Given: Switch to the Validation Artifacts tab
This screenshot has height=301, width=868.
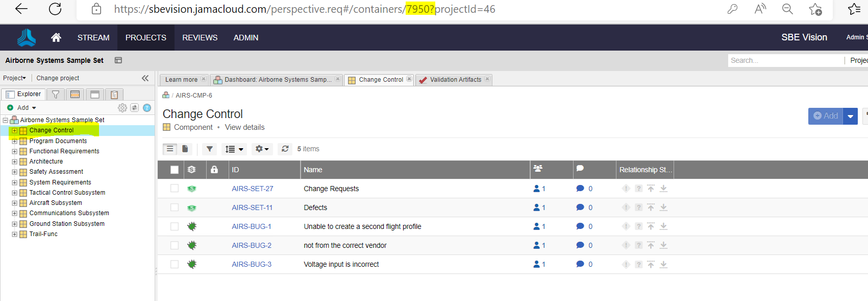Looking at the screenshot, I should [455, 80].
